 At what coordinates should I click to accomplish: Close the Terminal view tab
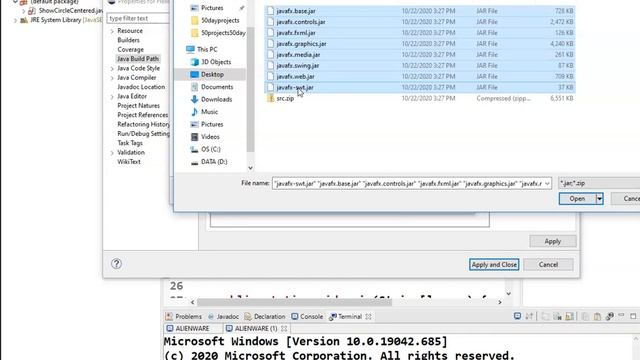point(369,317)
